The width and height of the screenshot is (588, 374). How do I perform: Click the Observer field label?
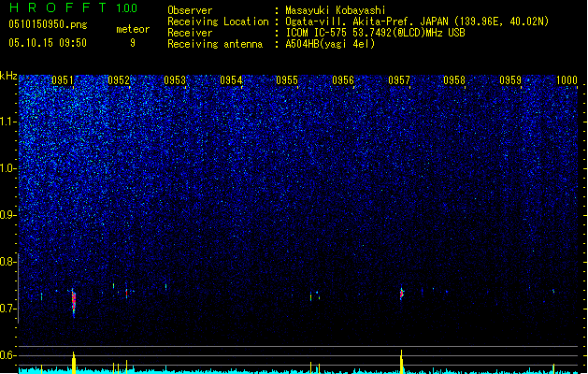pyautogui.click(x=190, y=10)
